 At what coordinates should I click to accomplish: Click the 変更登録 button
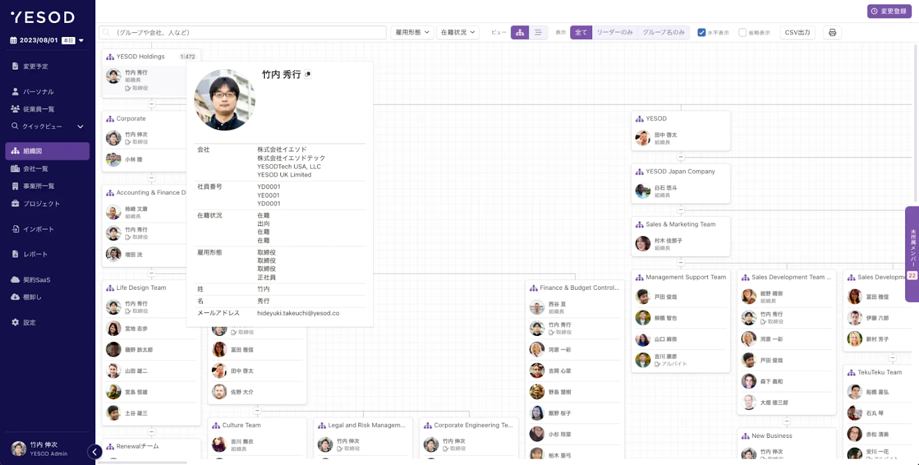point(889,11)
